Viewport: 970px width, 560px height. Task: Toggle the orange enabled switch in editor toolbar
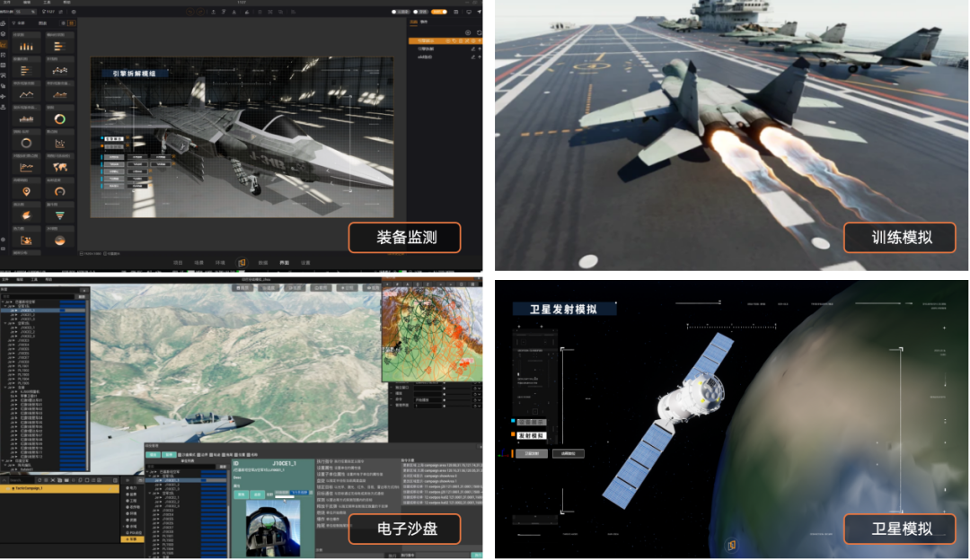tap(438, 12)
